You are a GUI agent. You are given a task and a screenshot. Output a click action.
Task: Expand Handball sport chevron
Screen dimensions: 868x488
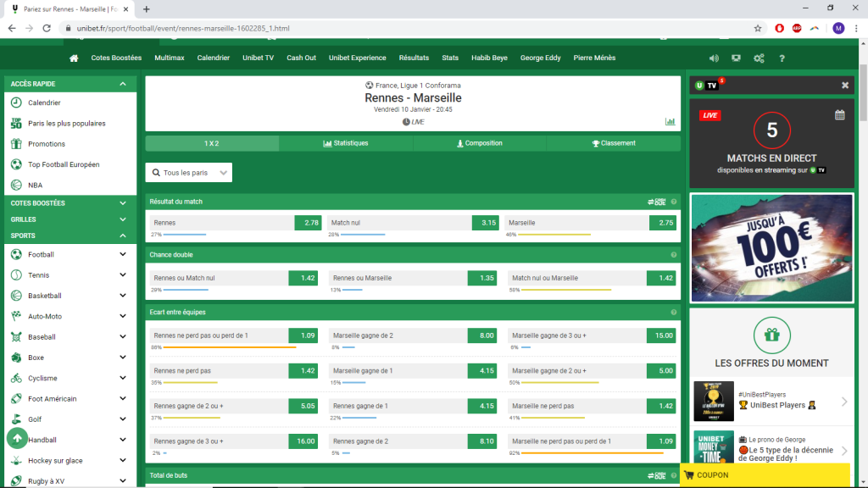123,440
